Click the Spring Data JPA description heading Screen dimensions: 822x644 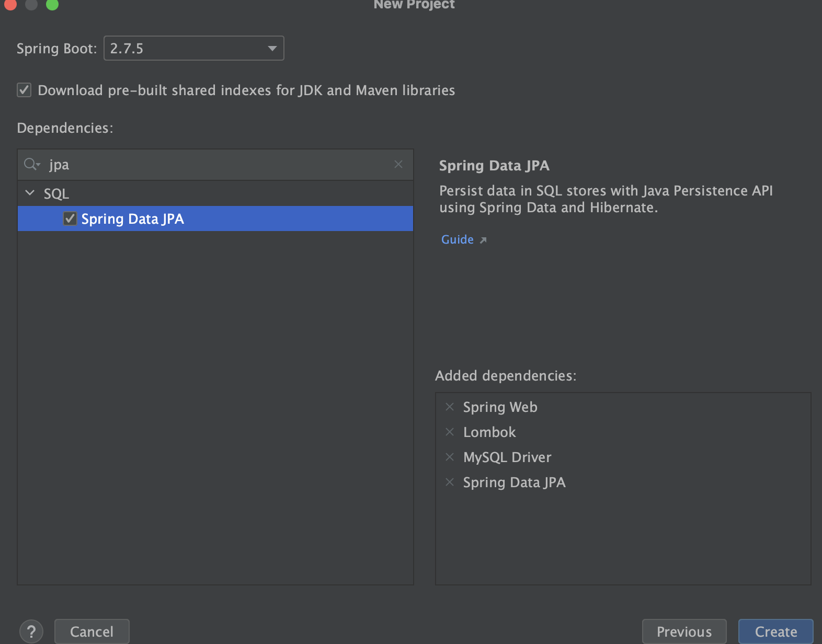pos(494,166)
